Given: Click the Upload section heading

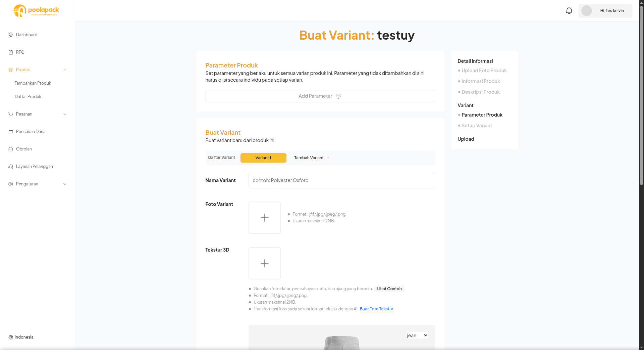Looking at the screenshot, I should click(x=466, y=139).
